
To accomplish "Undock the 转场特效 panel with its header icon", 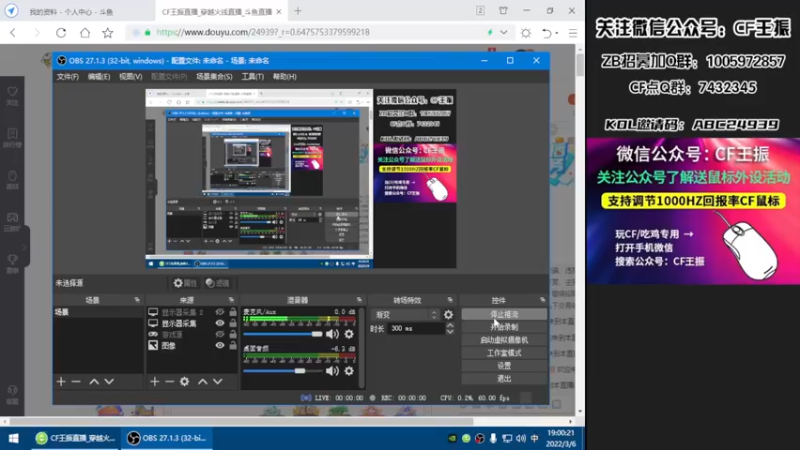I will [450, 300].
